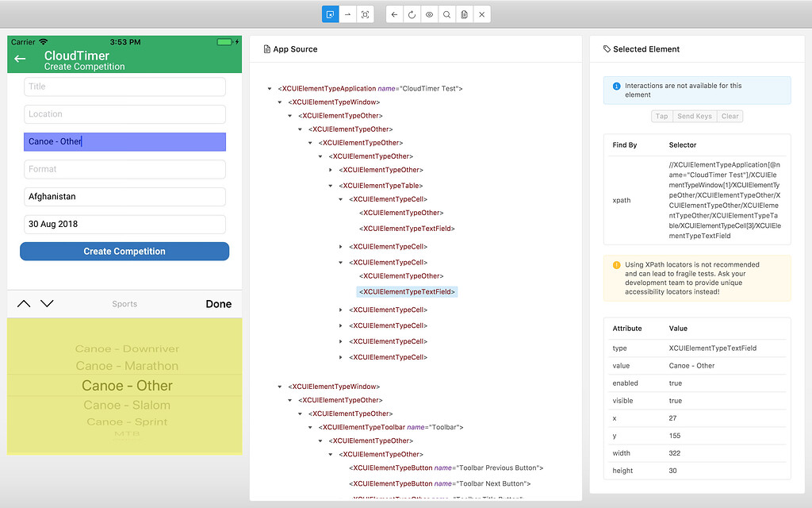Refresh the source and screenshot
812x508 pixels.
point(412,14)
